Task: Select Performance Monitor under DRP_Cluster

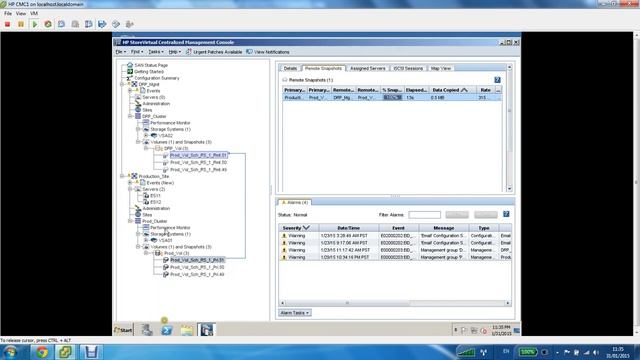Action: click(170, 123)
